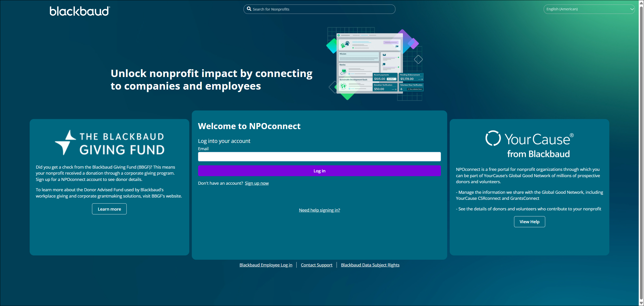
Task: Click into the Email input field
Action: pos(319,157)
